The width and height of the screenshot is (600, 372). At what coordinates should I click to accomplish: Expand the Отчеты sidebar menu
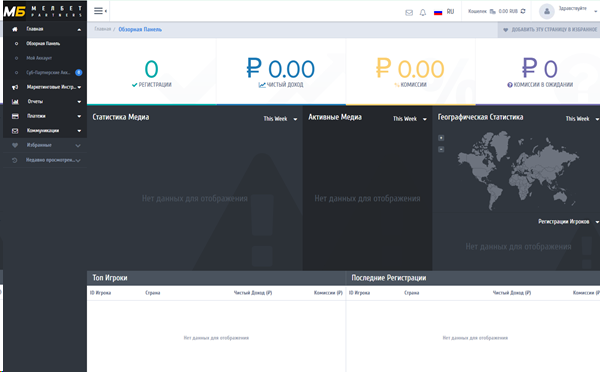(x=45, y=101)
